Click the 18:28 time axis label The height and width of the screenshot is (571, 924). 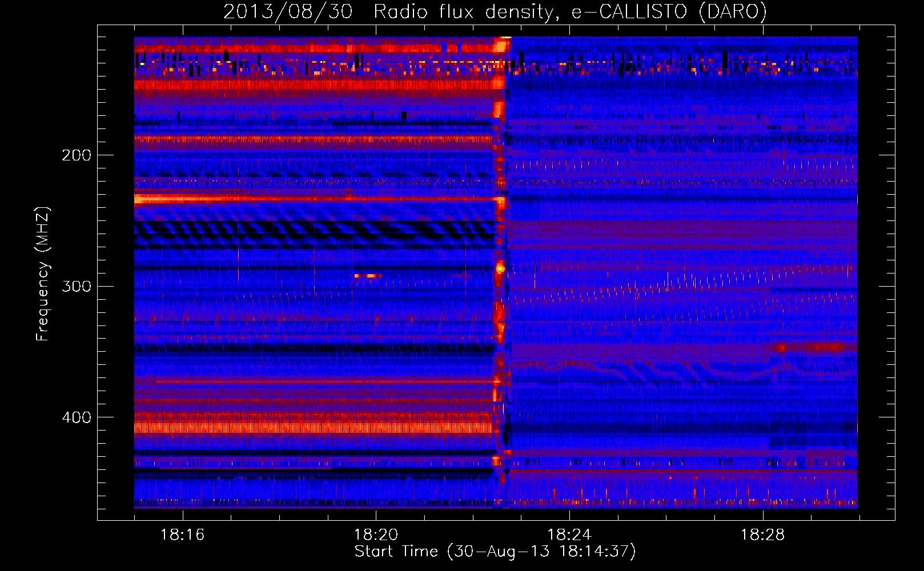763,535
